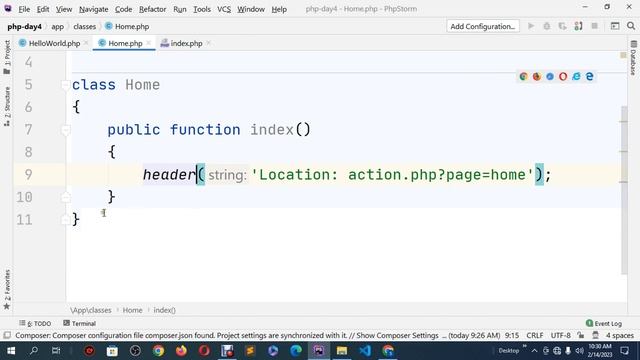
Task: Open the Structure tool window
Action: (x=7, y=106)
